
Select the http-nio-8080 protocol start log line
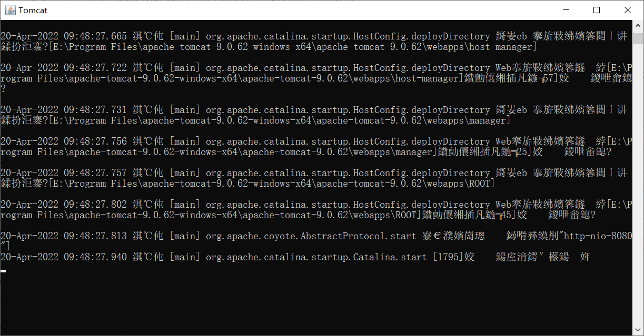click(x=316, y=236)
